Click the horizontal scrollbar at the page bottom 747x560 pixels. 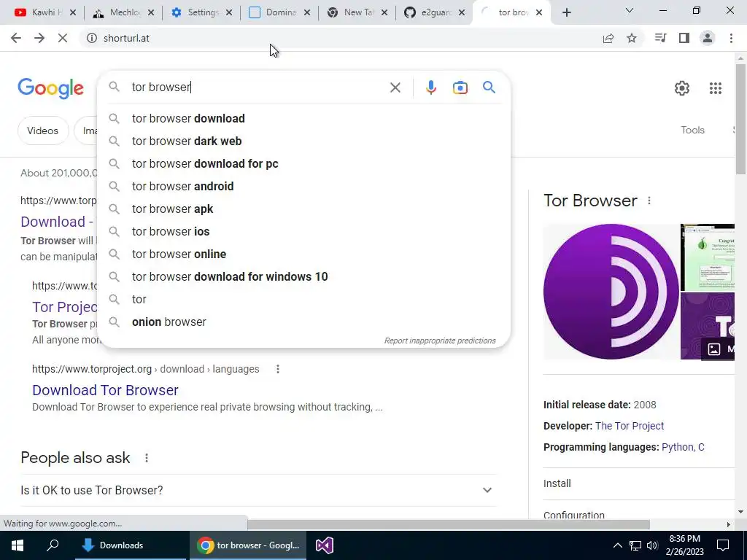[449, 524]
